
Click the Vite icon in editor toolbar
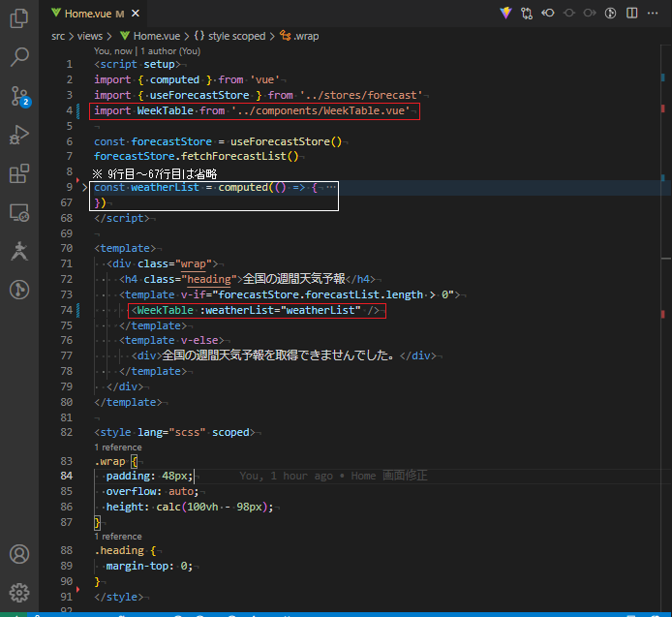click(505, 14)
